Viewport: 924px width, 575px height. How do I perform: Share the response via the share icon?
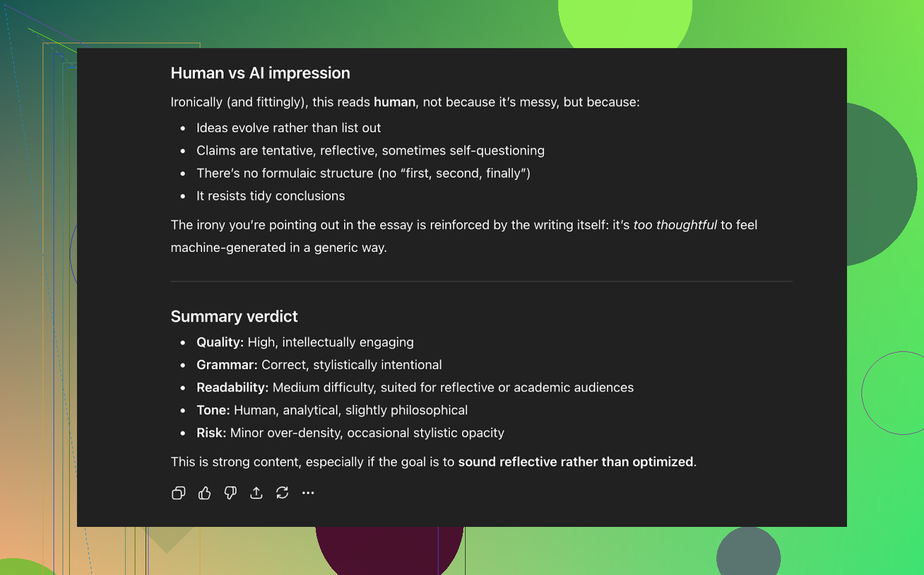pos(256,493)
